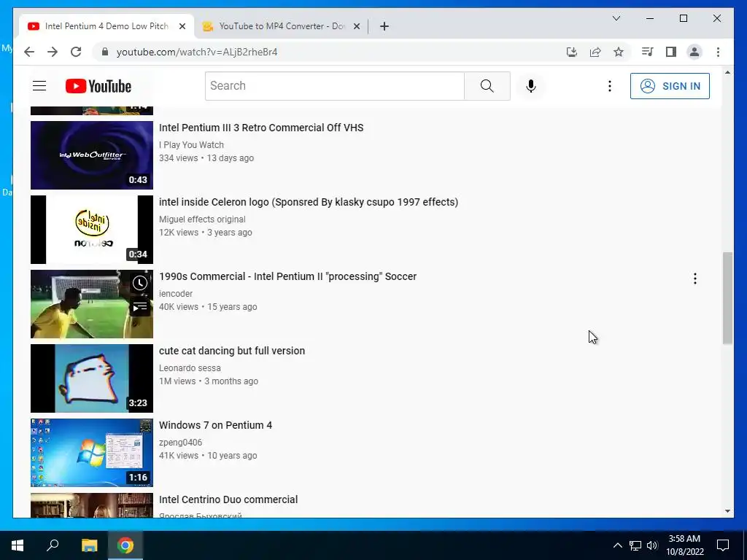This screenshot has width=747, height=560.
Task: Visit Leonardo sessa channel
Action: click(190, 367)
